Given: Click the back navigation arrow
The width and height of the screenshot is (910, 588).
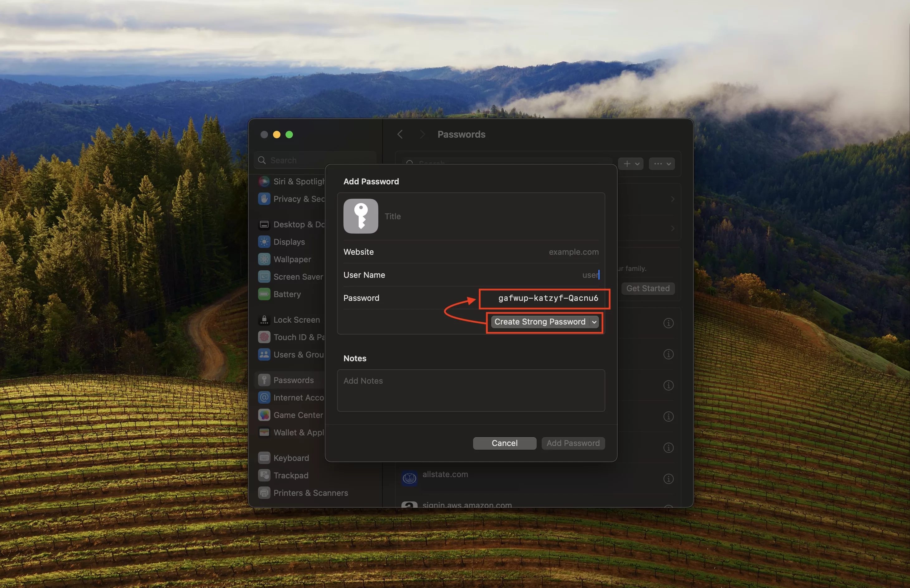Looking at the screenshot, I should 399,133.
